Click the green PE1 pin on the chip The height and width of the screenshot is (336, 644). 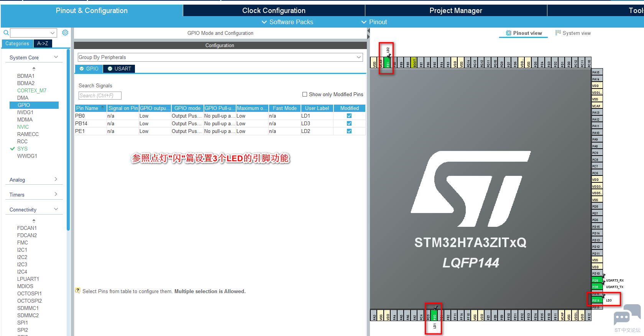click(387, 63)
